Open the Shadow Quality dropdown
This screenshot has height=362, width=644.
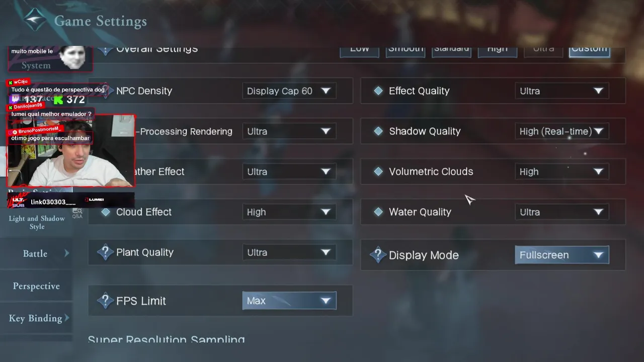pos(562,131)
